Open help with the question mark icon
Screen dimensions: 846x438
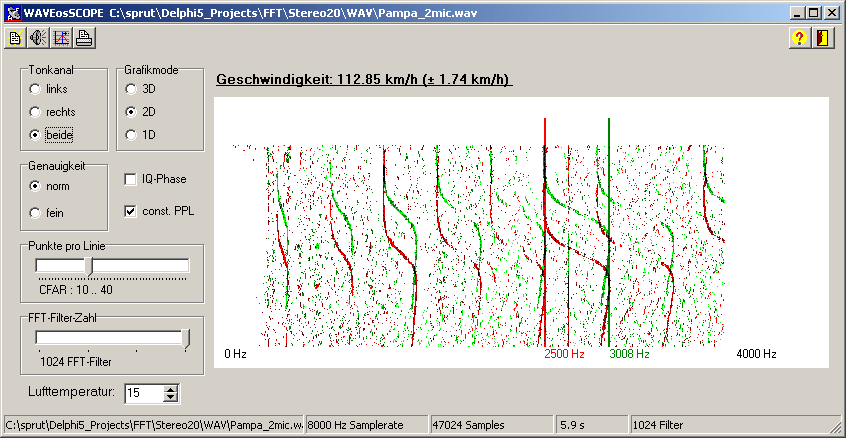799,39
